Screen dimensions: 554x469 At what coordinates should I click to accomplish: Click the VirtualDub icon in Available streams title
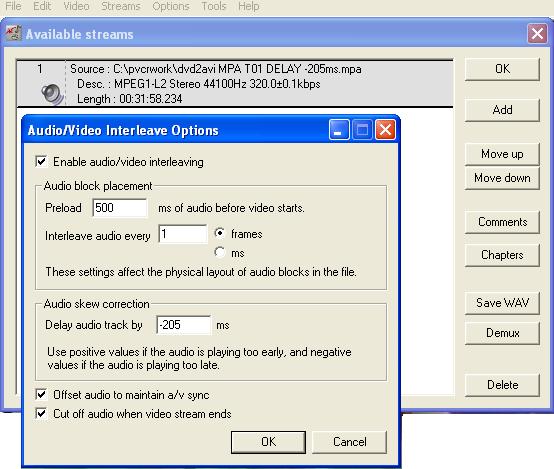[13, 34]
